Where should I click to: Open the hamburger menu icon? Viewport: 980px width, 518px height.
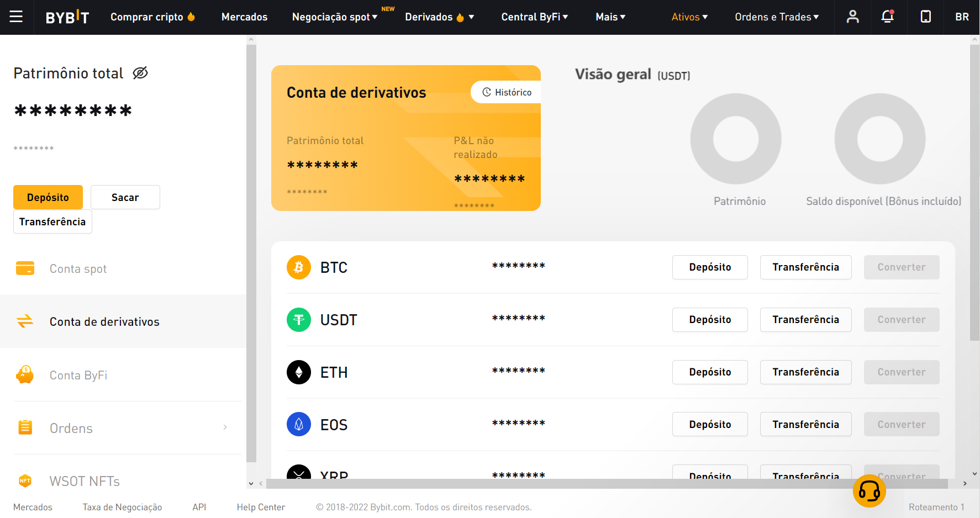(16, 17)
